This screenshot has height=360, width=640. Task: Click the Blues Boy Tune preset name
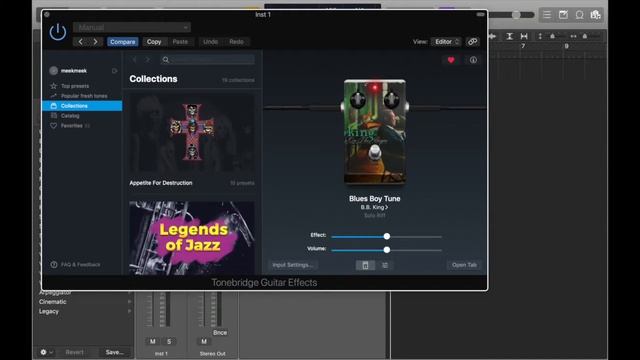374,199
